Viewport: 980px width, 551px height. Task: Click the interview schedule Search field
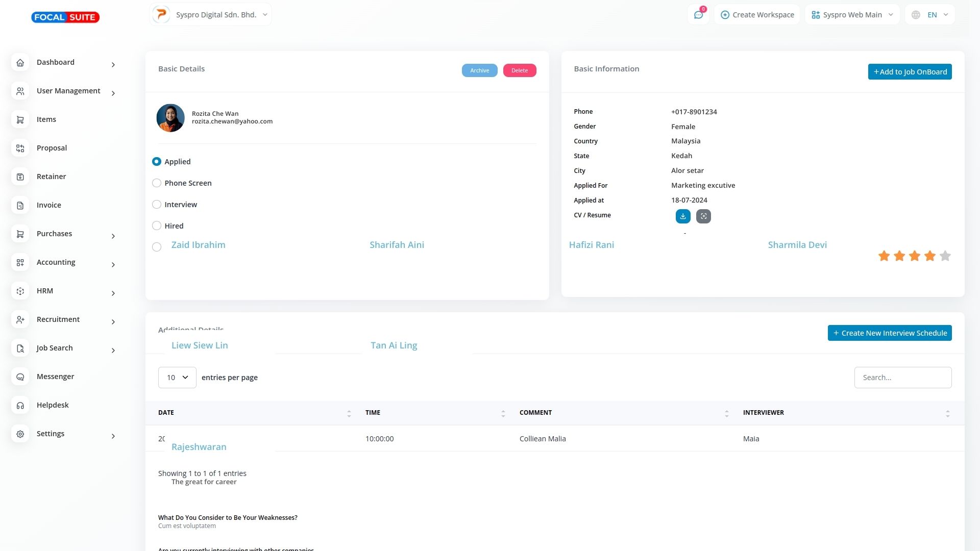[x=902, y=378]
